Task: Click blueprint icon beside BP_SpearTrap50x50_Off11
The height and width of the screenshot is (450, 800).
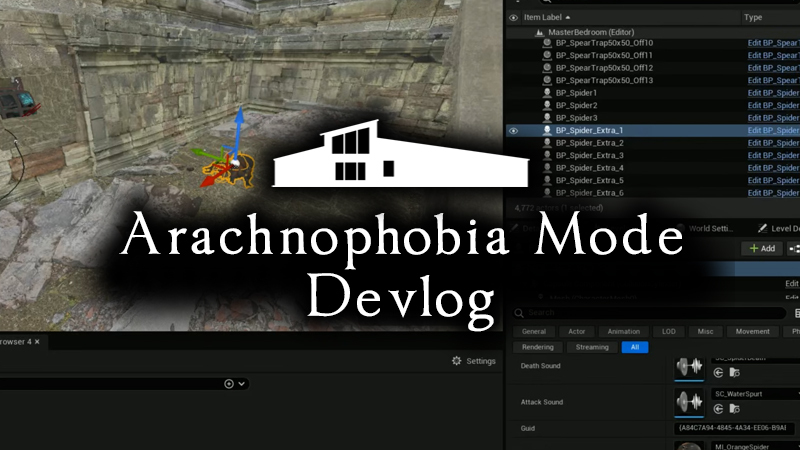Action: [547, 55]
